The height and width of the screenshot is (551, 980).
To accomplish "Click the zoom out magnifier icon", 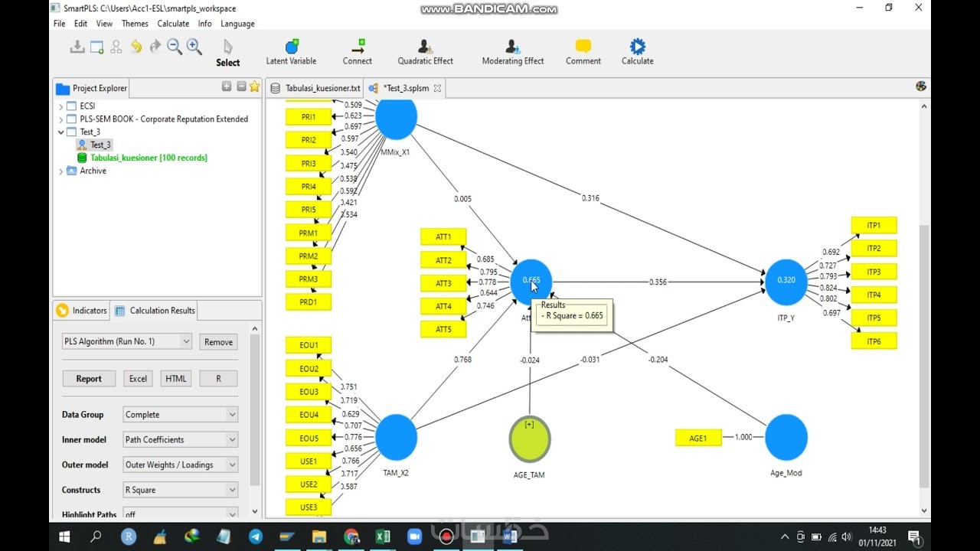I will (175, 47).
